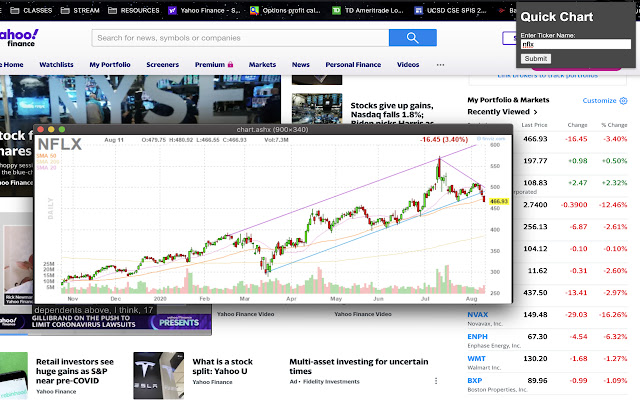Maximize the chart.ashx popup window
Viewport: 640px width, 400px height.
click(62, 129)
